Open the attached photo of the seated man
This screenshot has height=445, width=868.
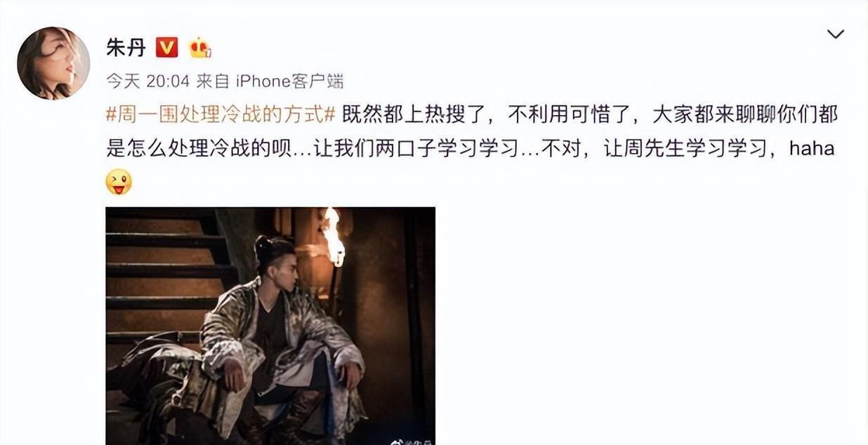270,326
